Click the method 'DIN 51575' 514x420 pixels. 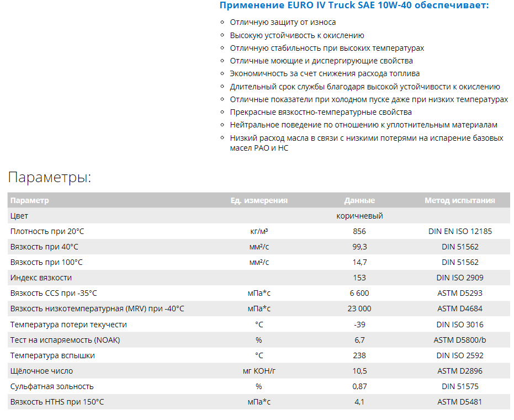(460, 386)
